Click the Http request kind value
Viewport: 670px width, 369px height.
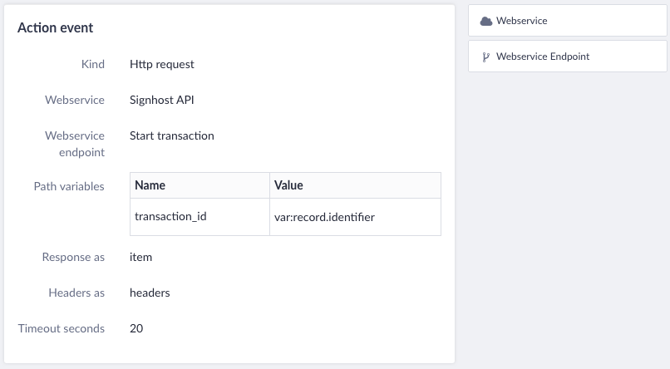point(162,64)
